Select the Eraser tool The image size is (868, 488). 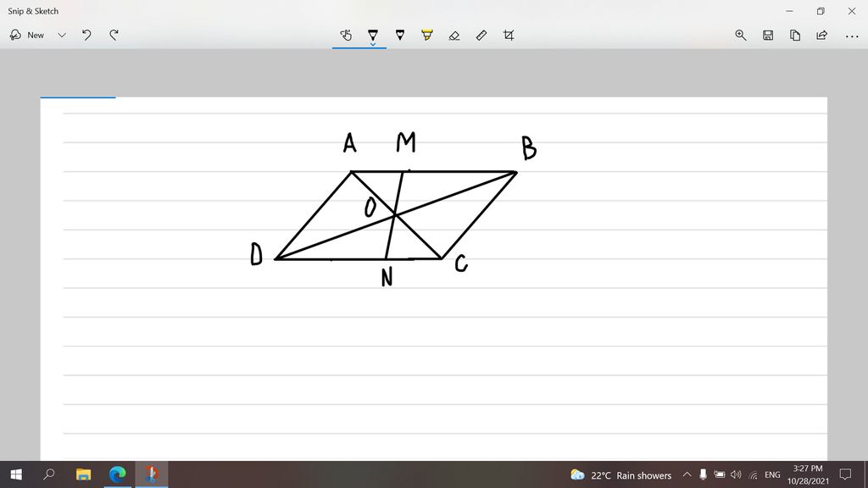pos(454,36)
